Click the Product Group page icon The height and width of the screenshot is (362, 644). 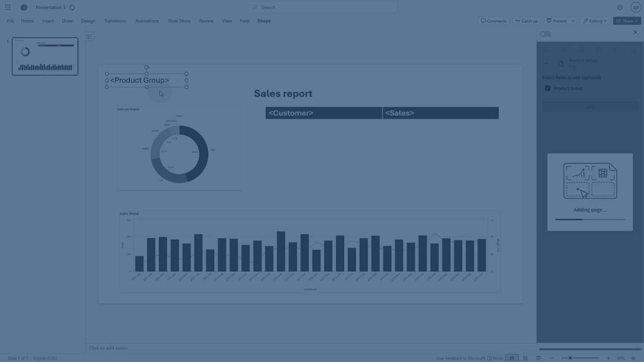pos(561,63)
